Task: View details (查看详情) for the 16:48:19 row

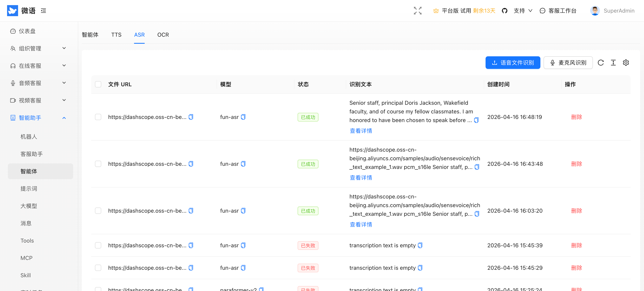Action: (361, 131)
